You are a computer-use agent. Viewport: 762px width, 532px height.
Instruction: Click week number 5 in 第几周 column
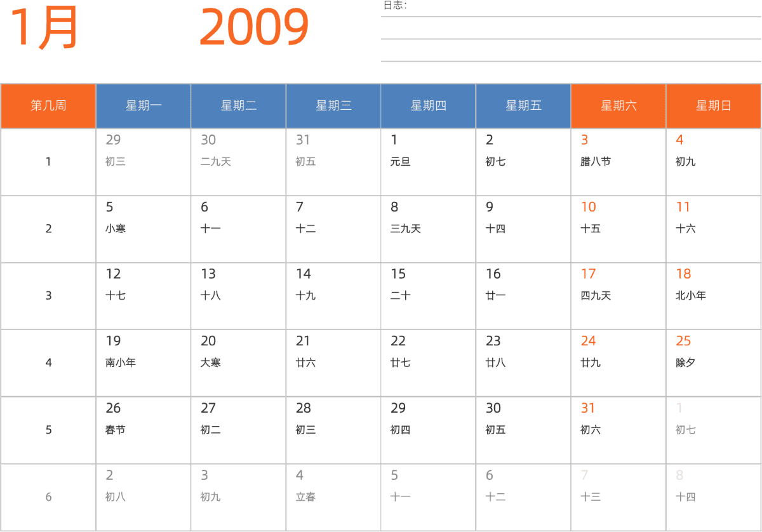click(x=48, y=430)
